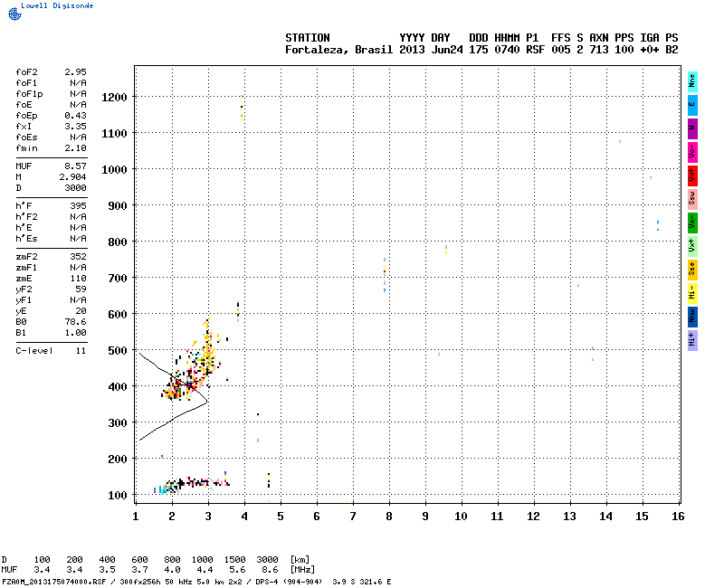Image resolution: width=724 pixels, height=588 pixels.
Task: Select the red Vo+ legend swatch
Action: point(692,175)
